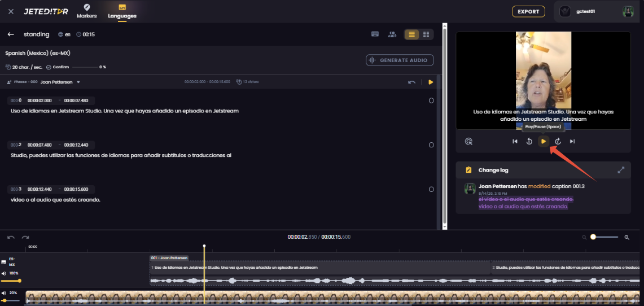Click the video preview frame
Image resolution: width=644 pixels, height=306 pixels.
coord(543,81)
